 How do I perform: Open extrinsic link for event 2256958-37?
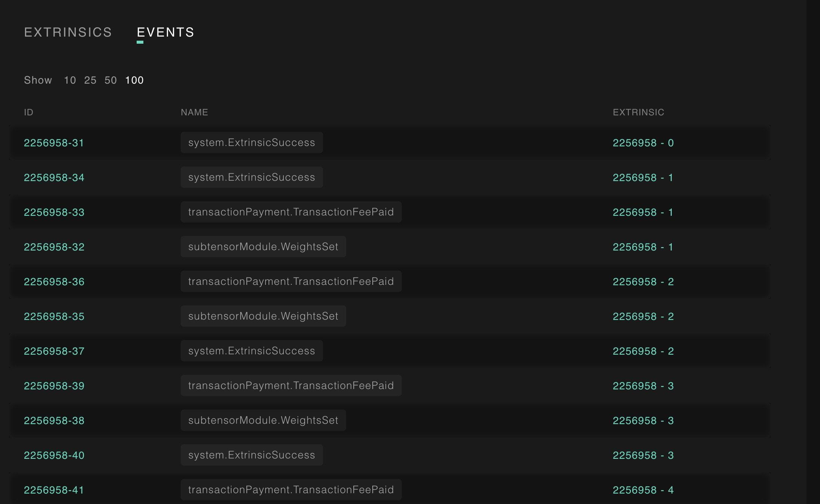tap(643, 351)
